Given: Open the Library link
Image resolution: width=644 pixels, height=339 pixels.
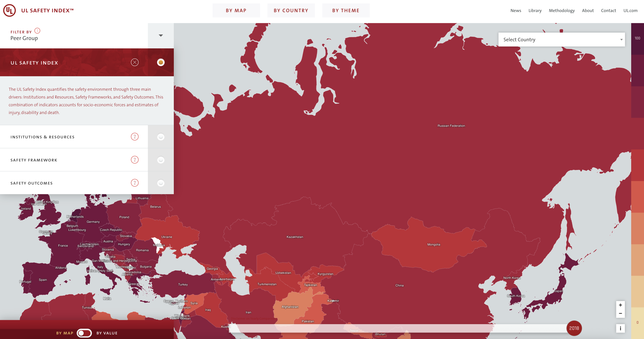Looking at the screenshot, I should point(535,11).
